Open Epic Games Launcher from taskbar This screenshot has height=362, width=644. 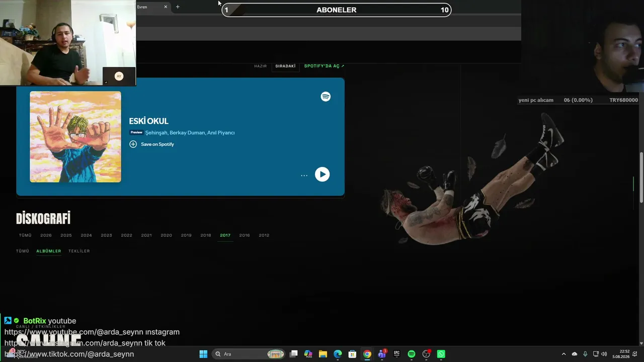(396, 354)
